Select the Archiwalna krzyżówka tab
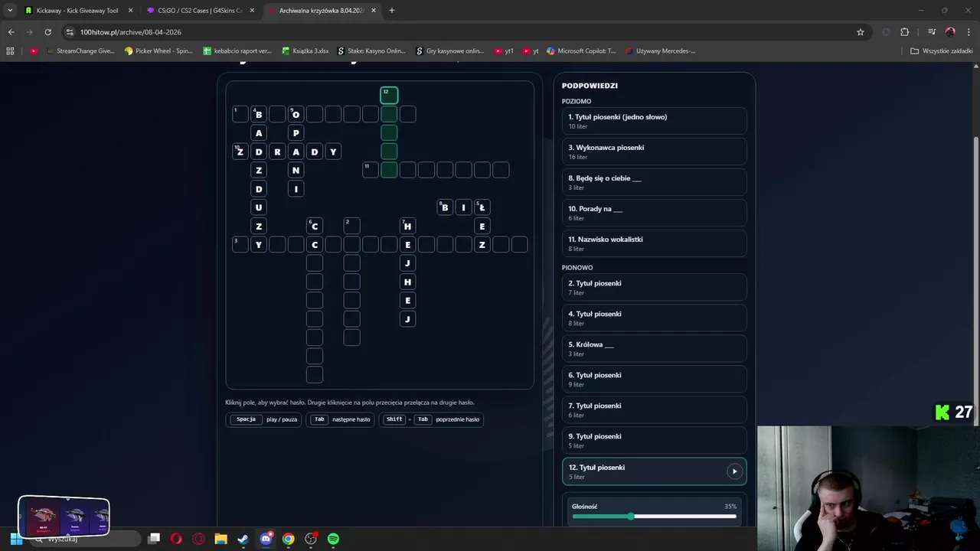Viewport: 980px width, 551px height. pyautogui.click(x=322, y=11)
